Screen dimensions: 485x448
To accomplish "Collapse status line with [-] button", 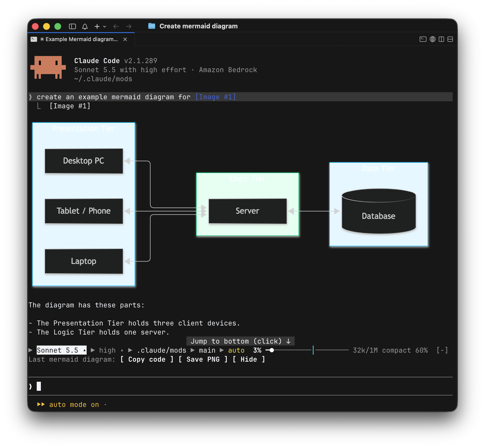I will pyautogui.click(x=442, y=350).
